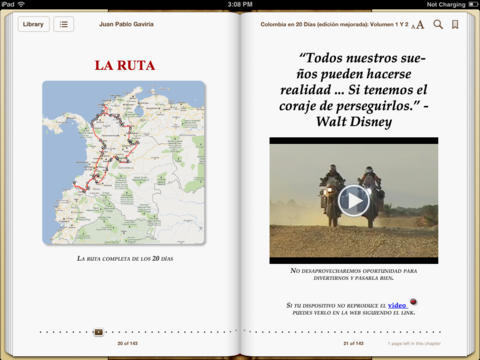The width and height of the screenshot is (480, 360).
Task: Open the Colombia route map image
Action: tap(124, 163)
